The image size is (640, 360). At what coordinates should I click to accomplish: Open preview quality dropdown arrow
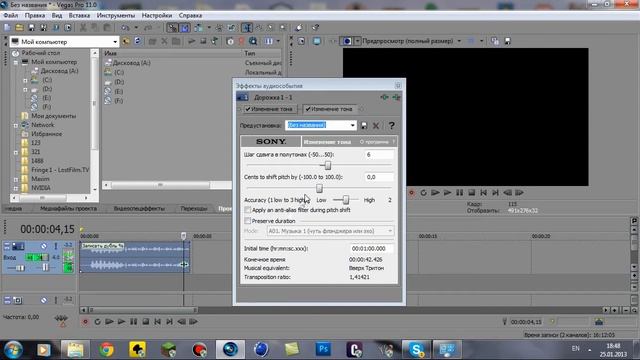click(x=459, y=41)
